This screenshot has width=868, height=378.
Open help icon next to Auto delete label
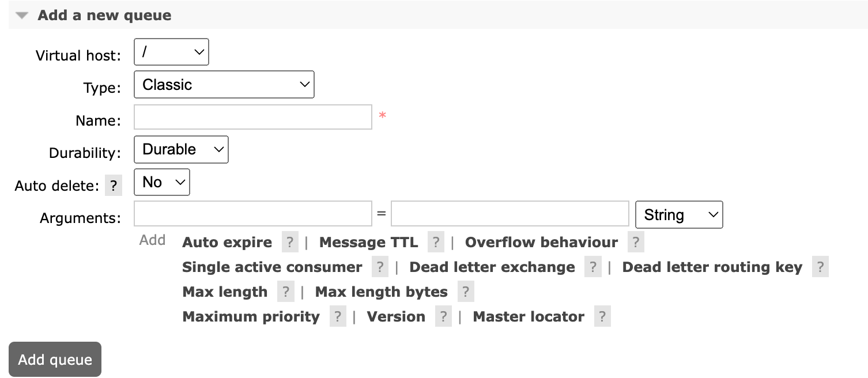tap(114, 186)
